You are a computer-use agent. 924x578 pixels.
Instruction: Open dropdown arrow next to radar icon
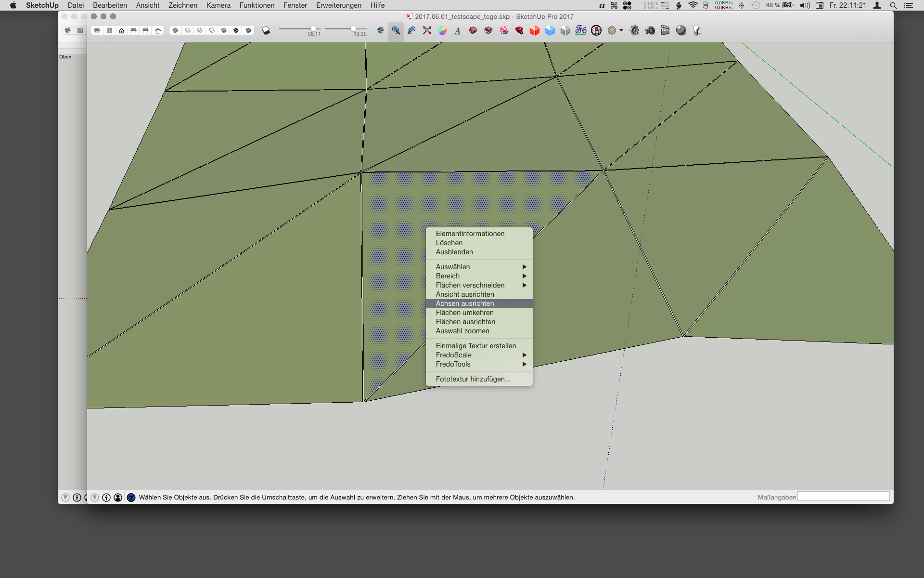(x=621, y=30)
